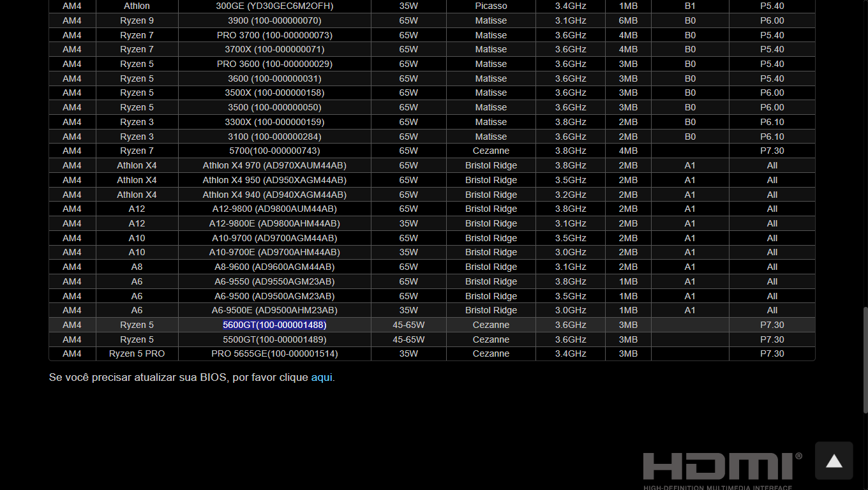Screen dimensions: 868x490
Task: Click 45-65W cell in the 5600GT row
Action: point(408,325)
